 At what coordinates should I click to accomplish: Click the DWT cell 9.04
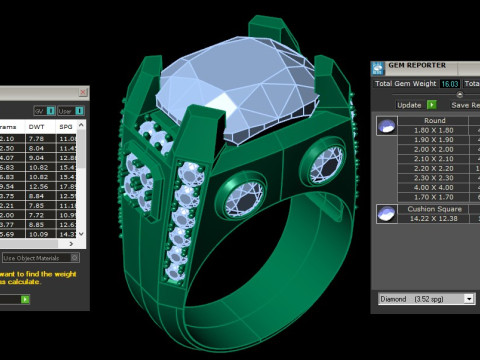[40, 158]
